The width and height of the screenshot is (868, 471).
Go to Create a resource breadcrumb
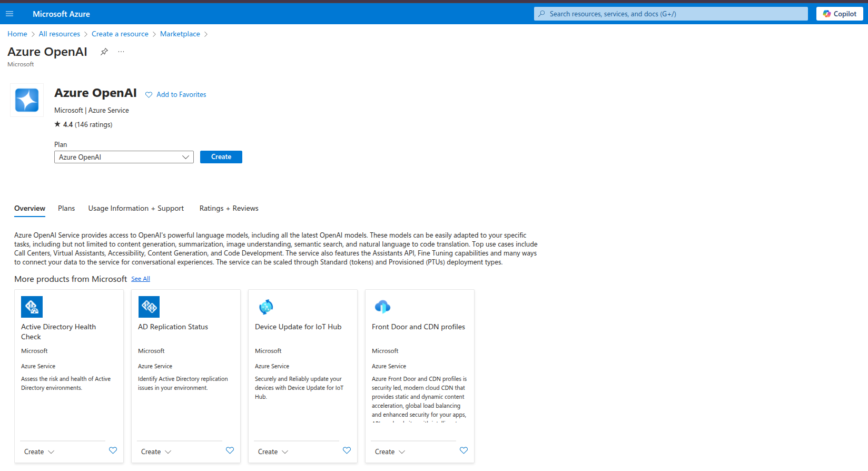[120, 34]
